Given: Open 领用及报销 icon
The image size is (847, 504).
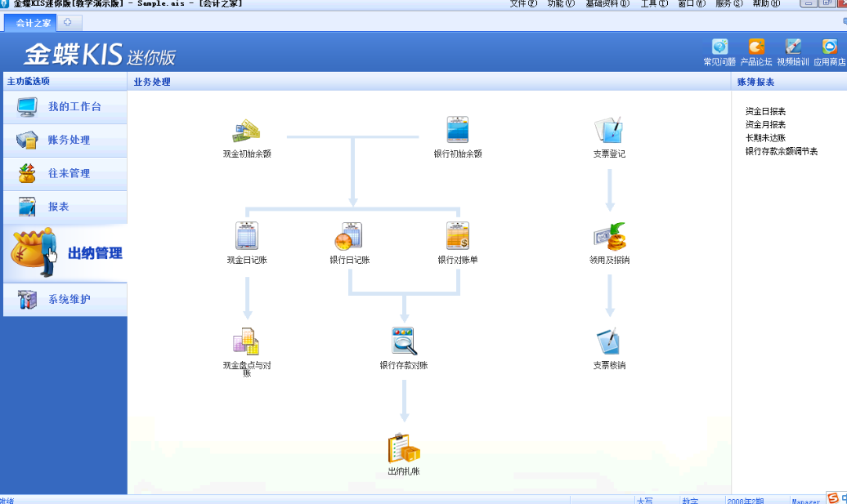Looking at the screenshot, I should [609, 237].
